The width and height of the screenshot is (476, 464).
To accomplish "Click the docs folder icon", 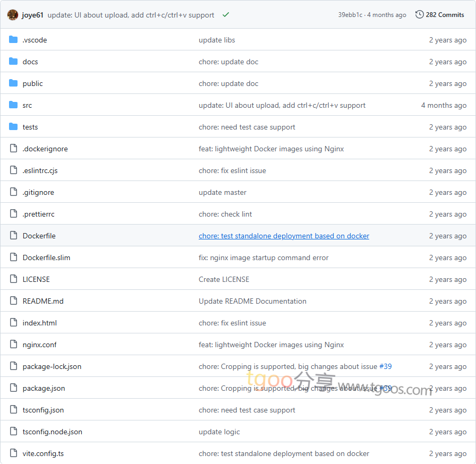I will pos(13,62).
